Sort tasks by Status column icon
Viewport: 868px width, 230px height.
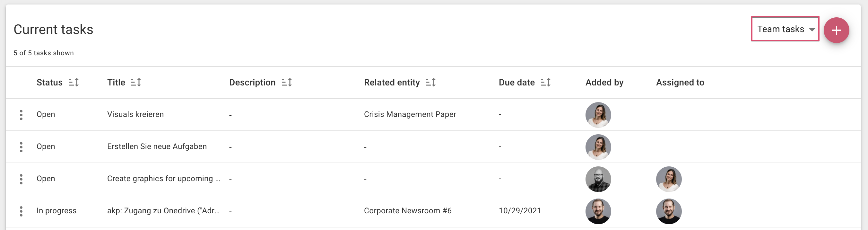[74, 82]
